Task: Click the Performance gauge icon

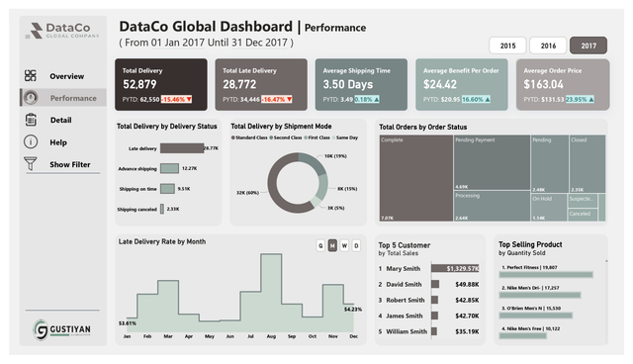Action: pyautogui.click(x=31, y=98)
